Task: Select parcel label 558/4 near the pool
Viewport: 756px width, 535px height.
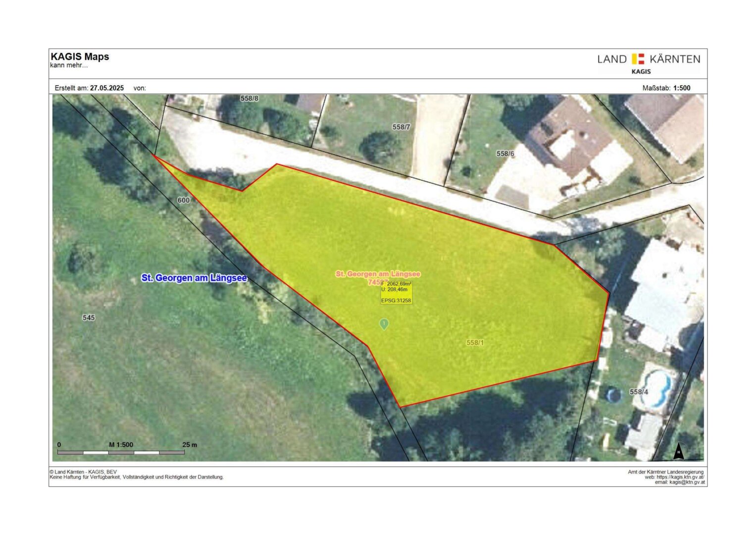Action: (x=638, y=392)
